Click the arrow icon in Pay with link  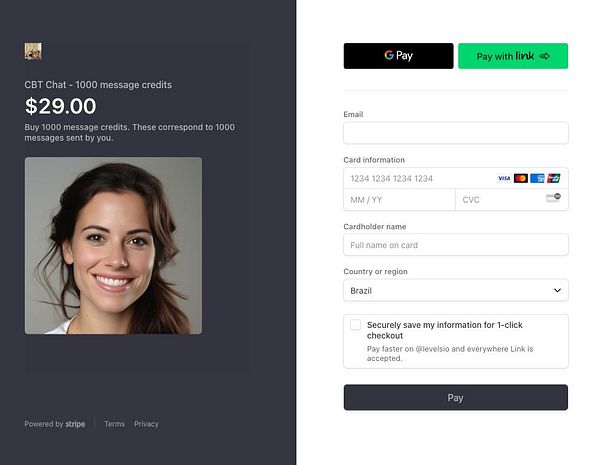tap(545, 56)
